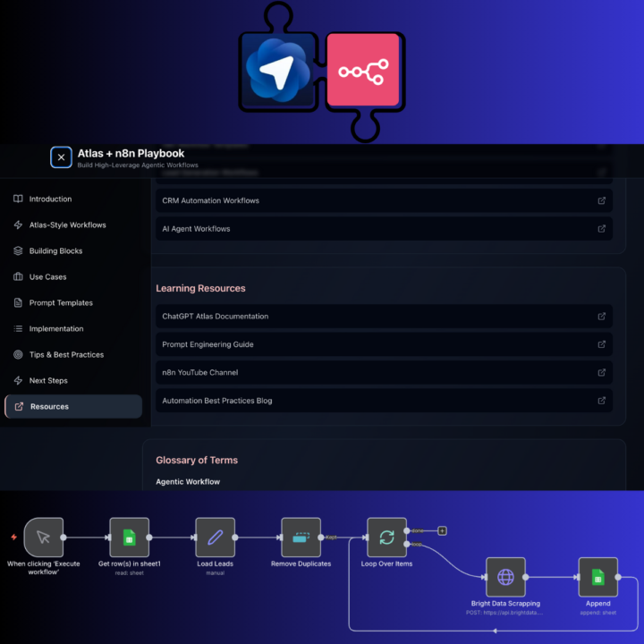The image size is (644, 644).
Task: Select the Resources sidebar item
Action: click(x=49, y=407)
